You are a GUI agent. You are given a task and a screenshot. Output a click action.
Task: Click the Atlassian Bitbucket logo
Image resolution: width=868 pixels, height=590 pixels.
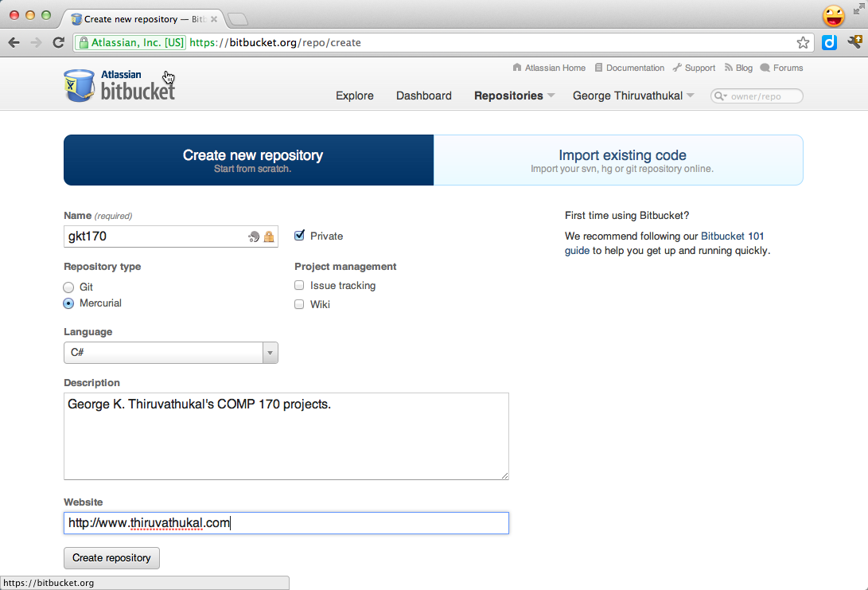pos(119,85)
